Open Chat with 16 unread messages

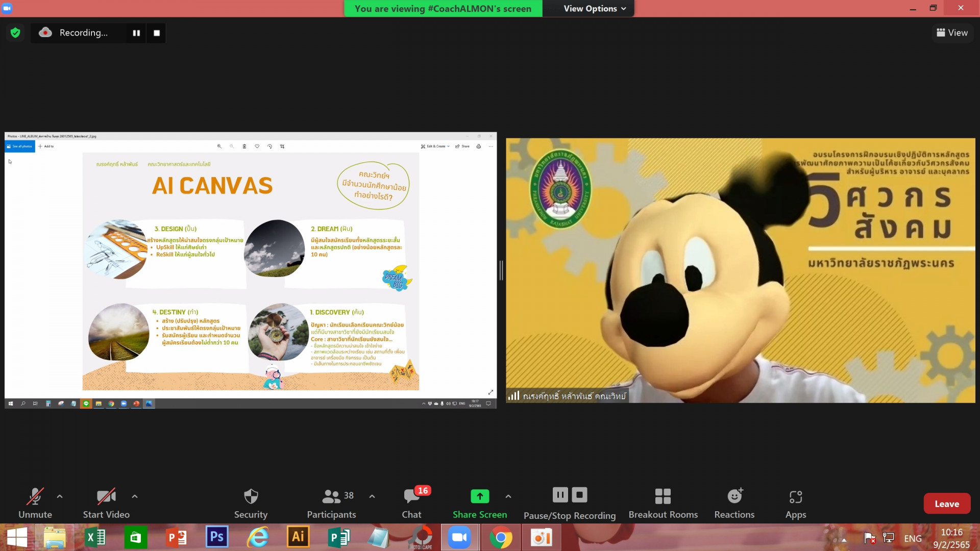click(x=412, y=503)
